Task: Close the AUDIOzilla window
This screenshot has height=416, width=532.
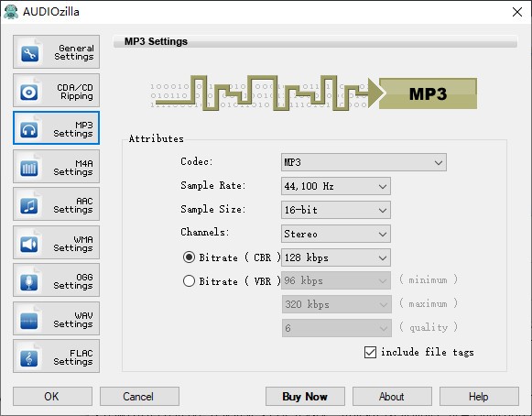Action: point(517,12)
